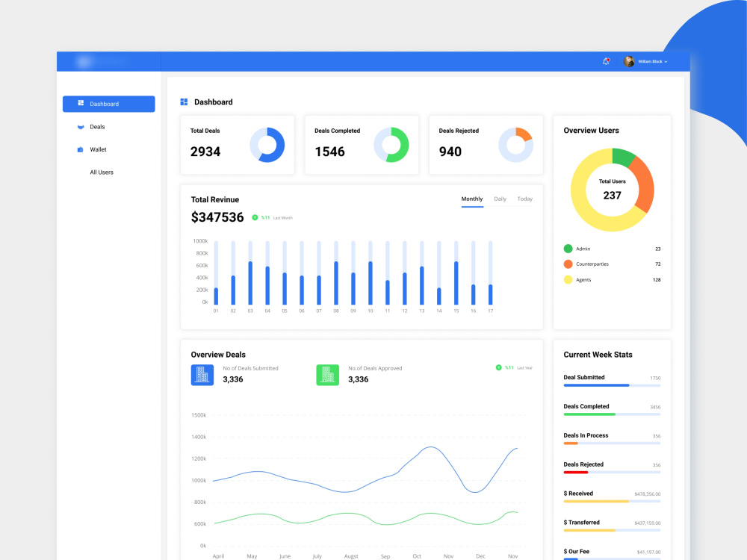Click the revenue bar for day 03
This screenshot has height=560, width=747.
tap(250, 273)
